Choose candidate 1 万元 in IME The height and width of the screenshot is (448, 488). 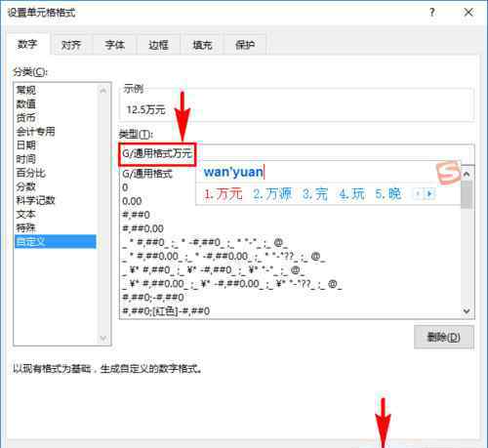coord(223,194)
